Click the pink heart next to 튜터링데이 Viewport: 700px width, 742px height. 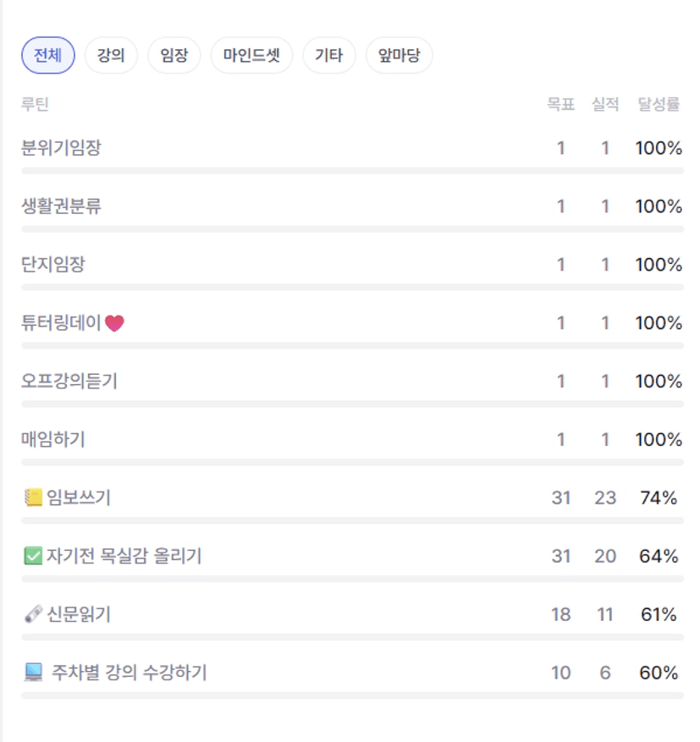tap(114, 323)
